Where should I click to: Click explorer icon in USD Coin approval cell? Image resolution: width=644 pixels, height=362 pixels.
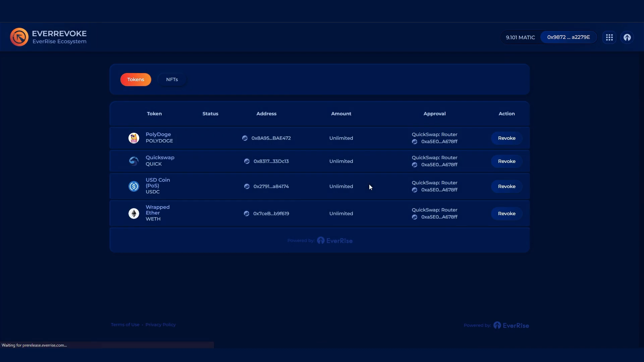tap(415, 190)
